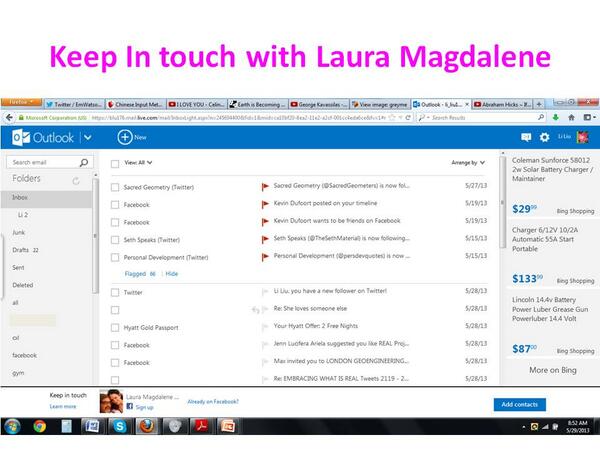
Task: Go to browser home icon
Action: (571, 117)
